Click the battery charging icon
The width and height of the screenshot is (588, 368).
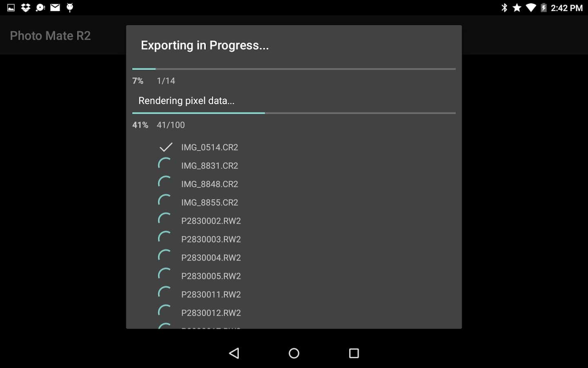click(x=543, y=7)
